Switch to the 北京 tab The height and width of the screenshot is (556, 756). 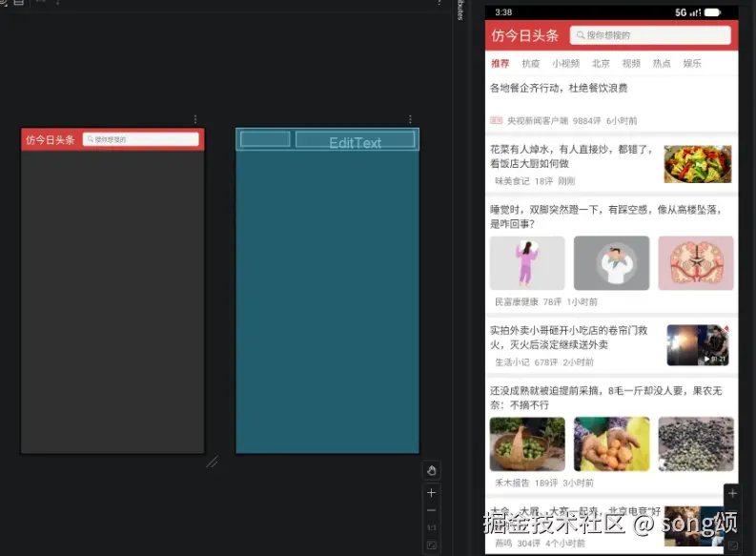[x=601, y=63]
